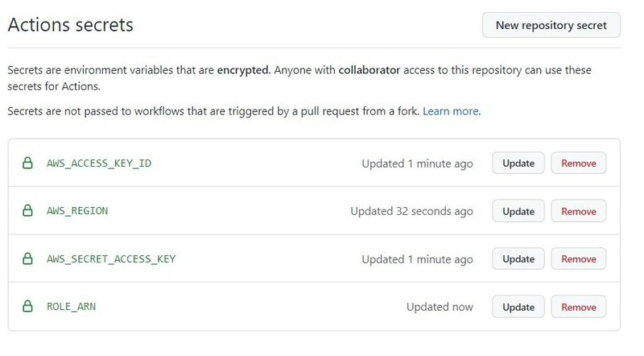
Task: Remove the AWS_REGION secret
Action: [x=579, y=211]
